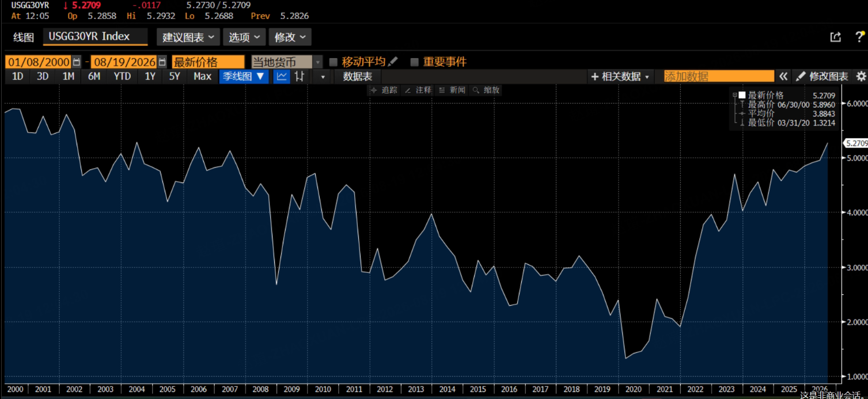Collapse the legend tree box icon
The image size is (868, 399).
pyautogui.click(x=734, y=96)
